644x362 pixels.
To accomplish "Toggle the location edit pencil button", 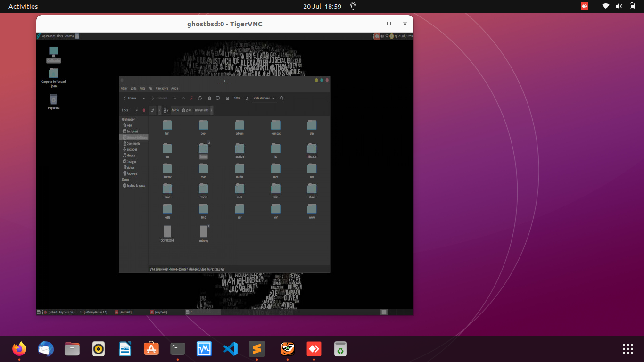I will tap(153, 110).
